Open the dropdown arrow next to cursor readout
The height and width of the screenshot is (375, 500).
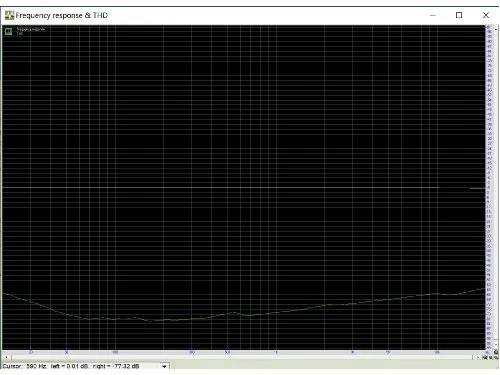pyautogui.click(x=164, y=366)
